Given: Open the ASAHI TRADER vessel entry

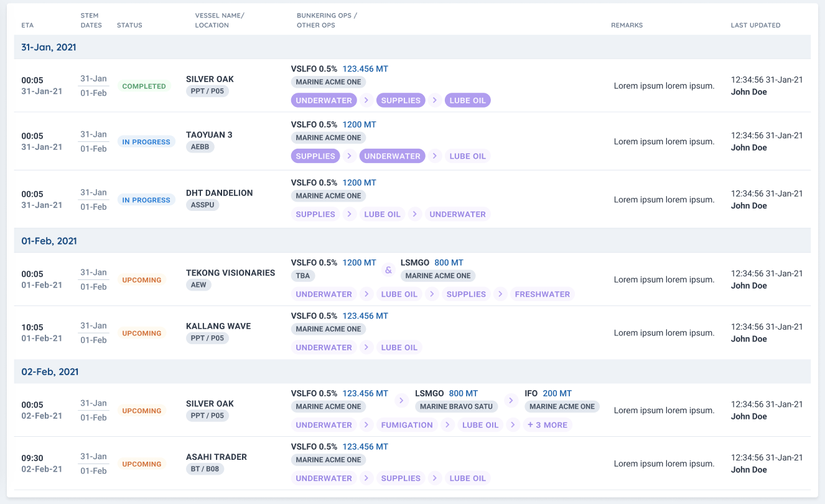Looking at the screenshot, I should point(217,457).
